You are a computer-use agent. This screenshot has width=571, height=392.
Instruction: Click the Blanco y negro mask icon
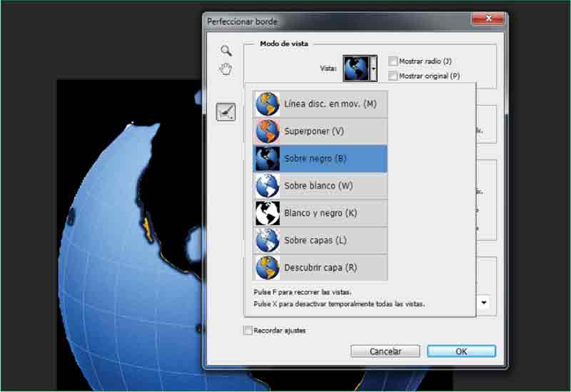pyautogui.click(x=267, y=213)
